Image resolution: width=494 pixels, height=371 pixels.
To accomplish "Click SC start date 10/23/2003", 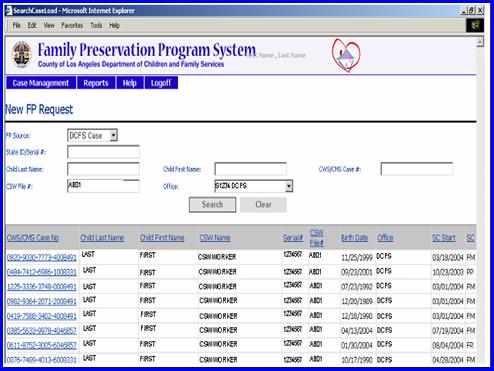I will point(448,272).
